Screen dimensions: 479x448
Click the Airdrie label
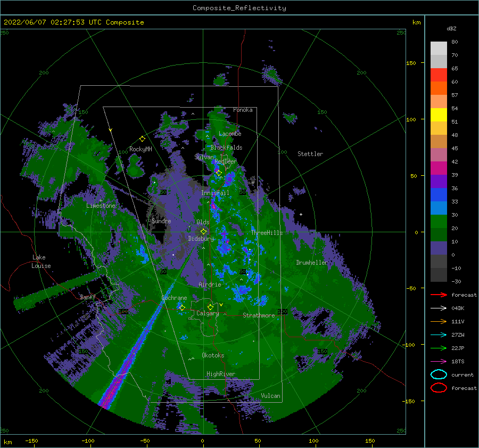pyautogui.click(x=210, y=284)
